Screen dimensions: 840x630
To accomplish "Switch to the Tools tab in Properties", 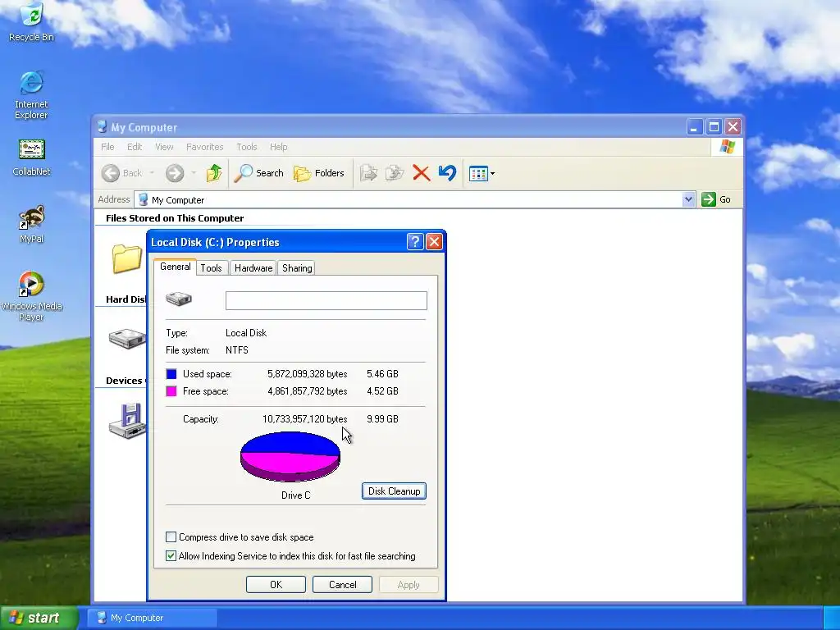I will coord(211,268).
